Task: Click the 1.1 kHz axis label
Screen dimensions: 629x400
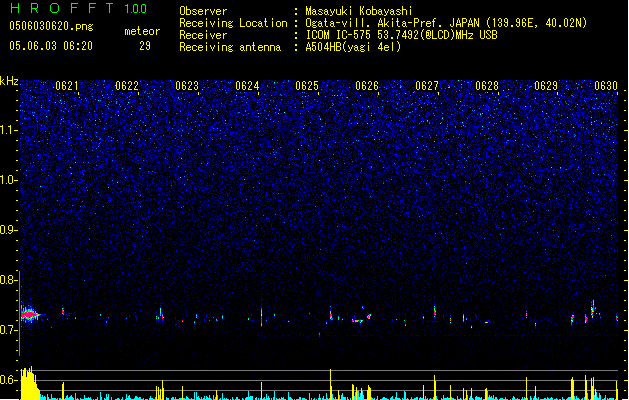Action: [x=8, y=130]
